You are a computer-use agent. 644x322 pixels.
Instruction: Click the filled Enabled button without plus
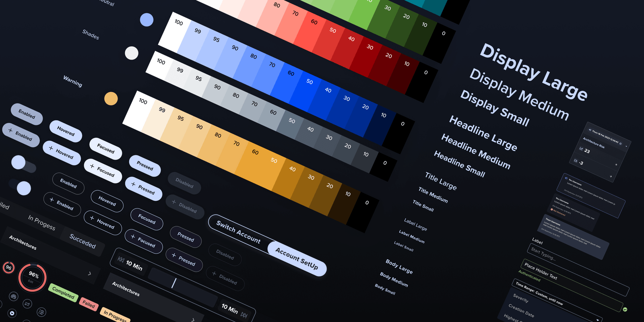coord(27,114)
